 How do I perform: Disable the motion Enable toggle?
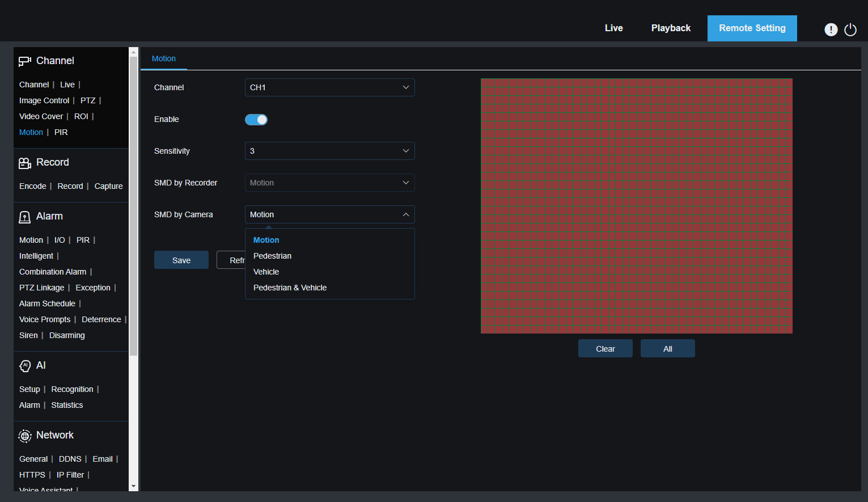[256, 120]
